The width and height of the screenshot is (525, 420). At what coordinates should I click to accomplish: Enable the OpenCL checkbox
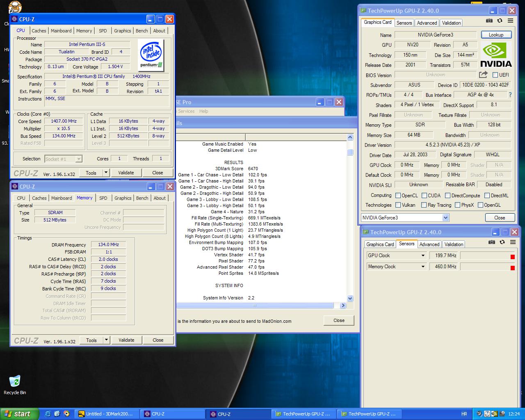[x=398, y=196]
